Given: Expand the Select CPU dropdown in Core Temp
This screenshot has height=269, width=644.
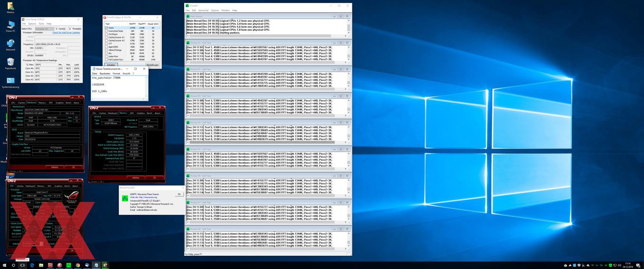Looking at the screenshot, I should [x=44, y=29].
